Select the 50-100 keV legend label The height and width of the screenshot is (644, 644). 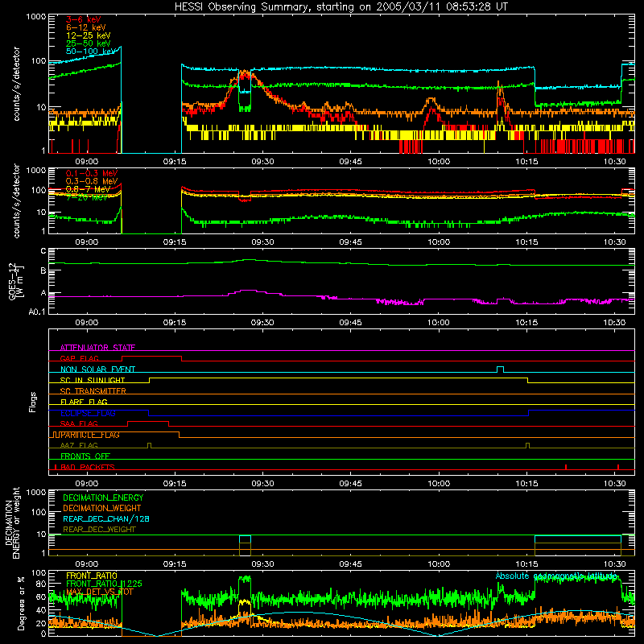click(91, 52)
